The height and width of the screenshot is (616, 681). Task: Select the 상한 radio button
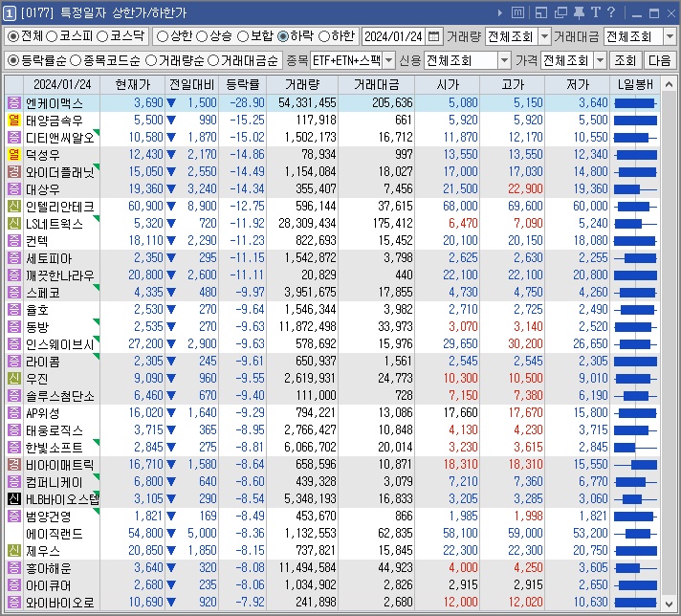[162, 36]
